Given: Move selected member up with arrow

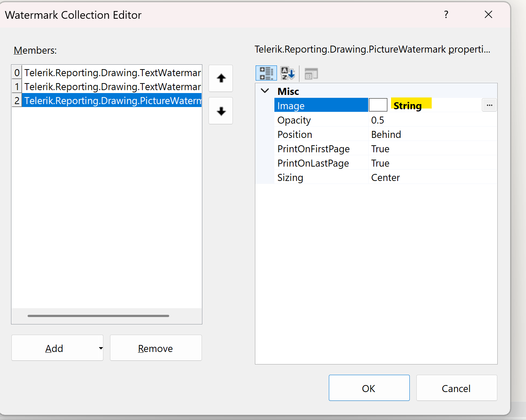Looking at the screenshot, I should tap(221, 78).
